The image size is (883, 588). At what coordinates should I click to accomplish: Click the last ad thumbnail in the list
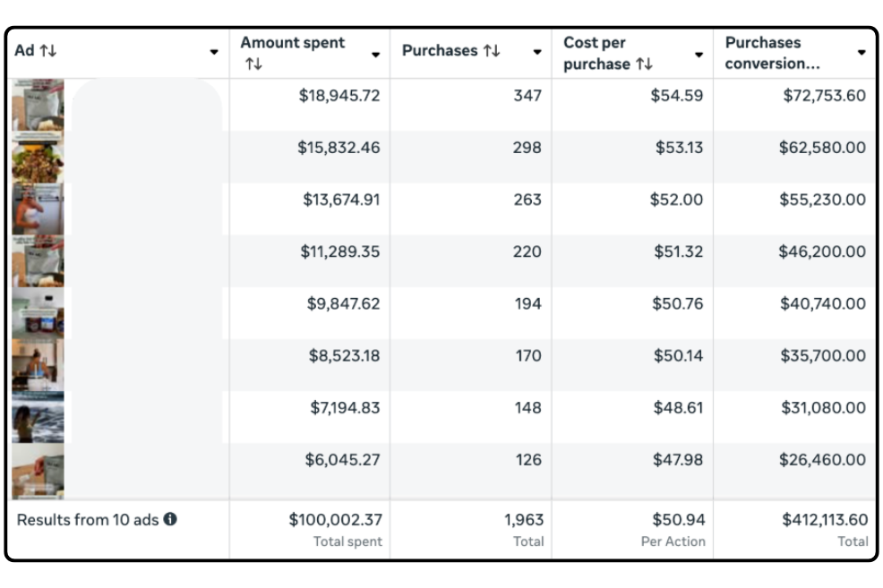tap(38, 470)
